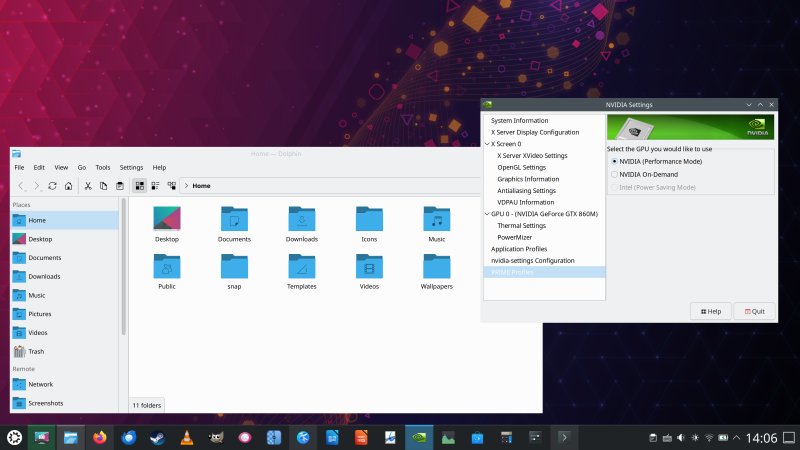800x450 pixels.
Task: Open the application launcher menu
Action: coord(14,437)
